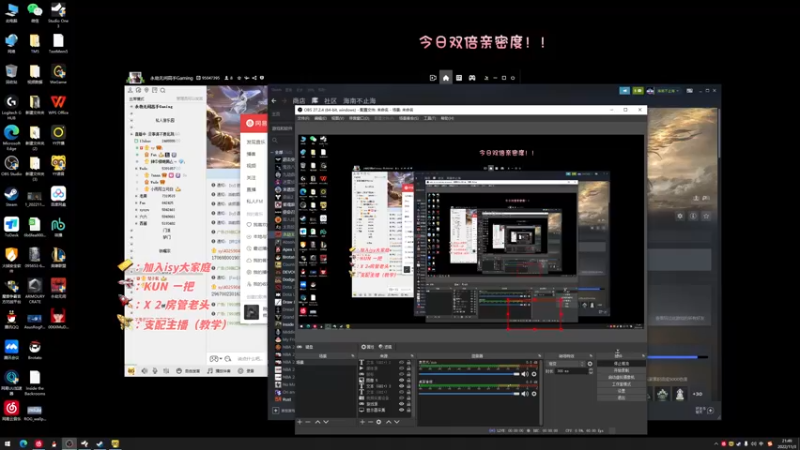800x450 pixels.
Task: Mute the second audio mixer channel
Action: [525, 394]
